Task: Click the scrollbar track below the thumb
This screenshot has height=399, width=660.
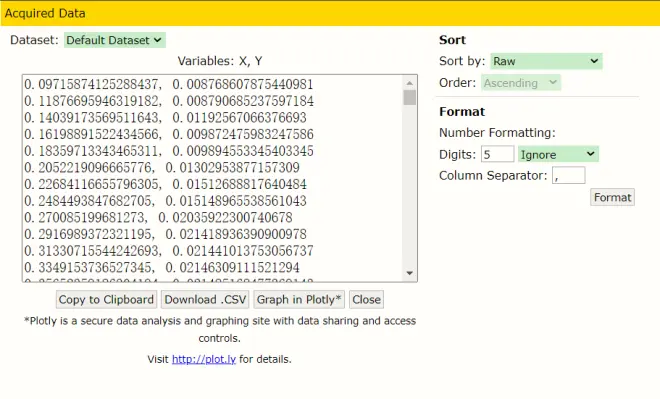Action: pyautogui.click(x=409, y=186)
